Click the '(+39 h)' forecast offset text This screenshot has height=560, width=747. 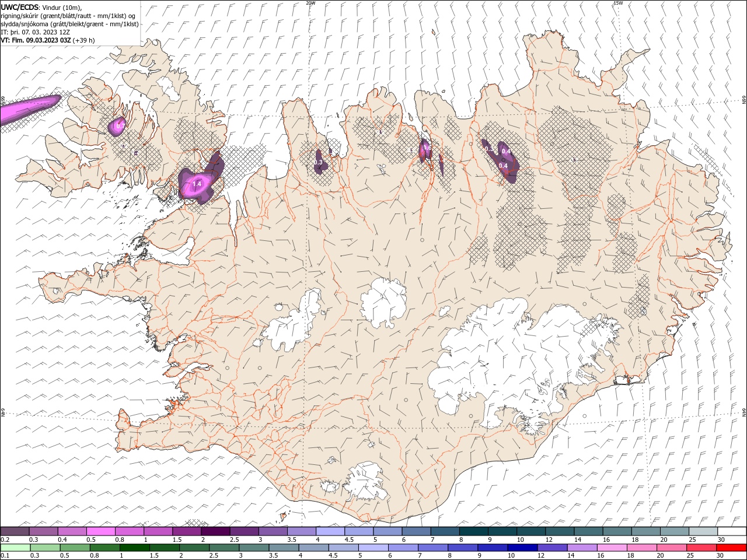(x=84, y=40)
